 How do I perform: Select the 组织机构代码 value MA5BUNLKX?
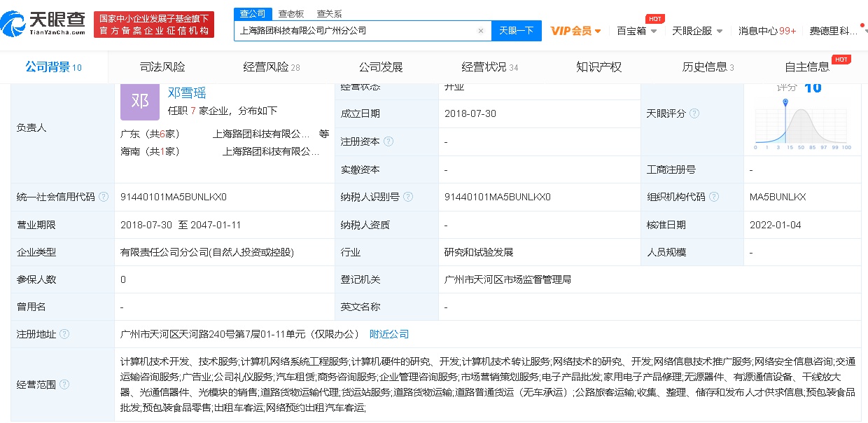coord(777,197)
